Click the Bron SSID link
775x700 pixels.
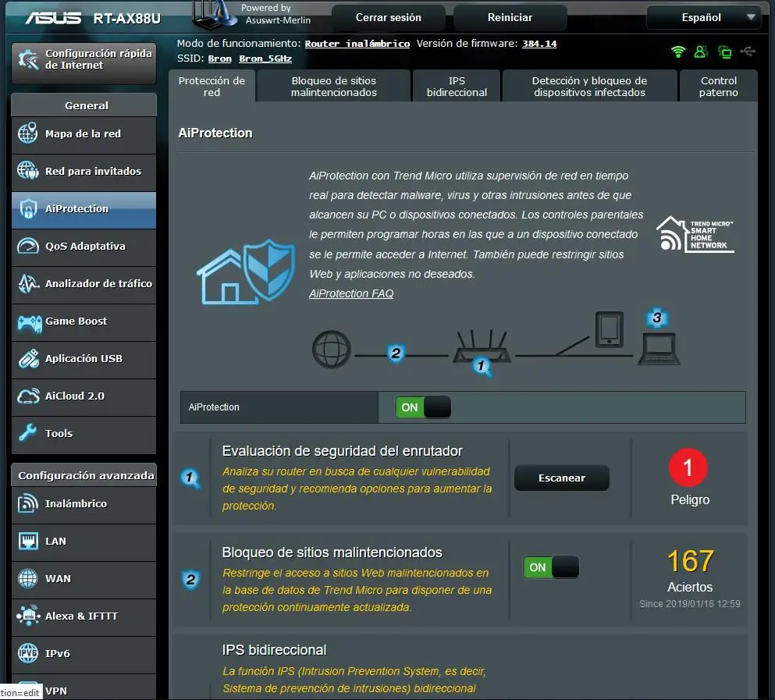click(x=219, y=59)
